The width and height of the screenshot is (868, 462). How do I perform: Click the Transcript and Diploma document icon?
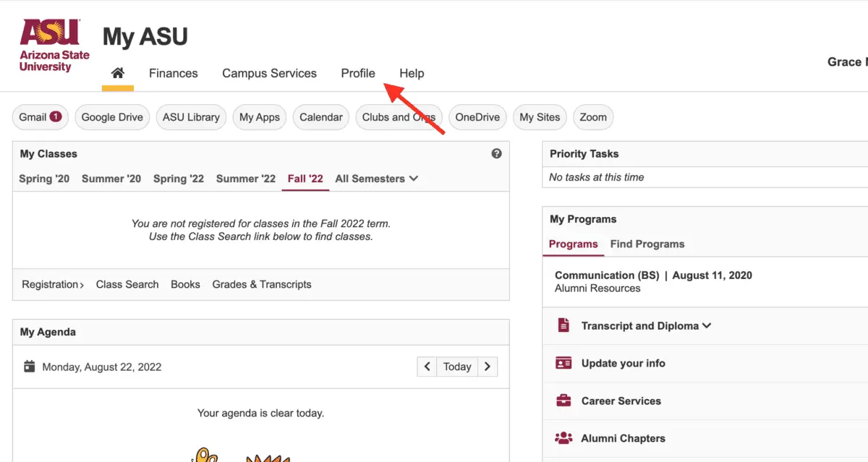coord(563,325)
